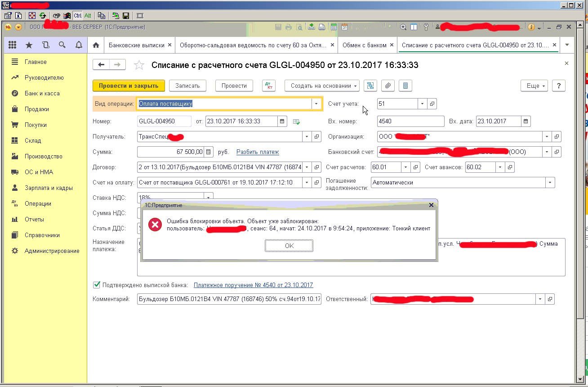Show Дт/Кт postings for the document

tap(268, 85)
